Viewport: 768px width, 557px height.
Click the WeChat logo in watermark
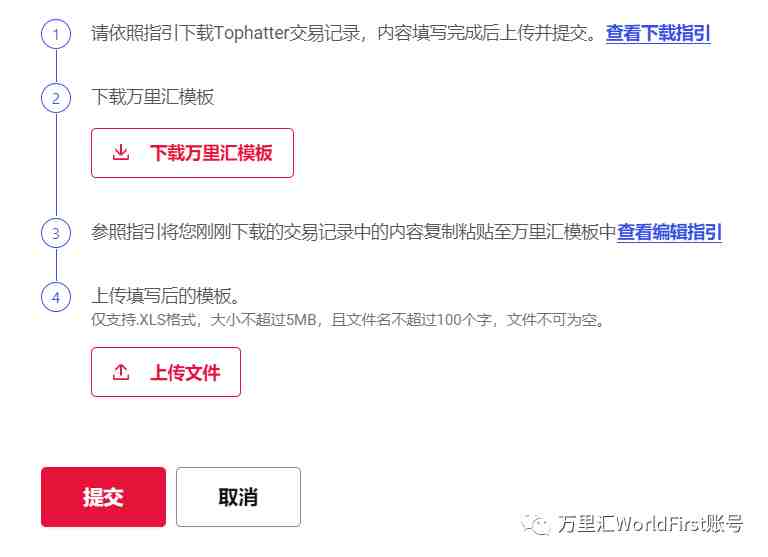[x=535, y=525]
